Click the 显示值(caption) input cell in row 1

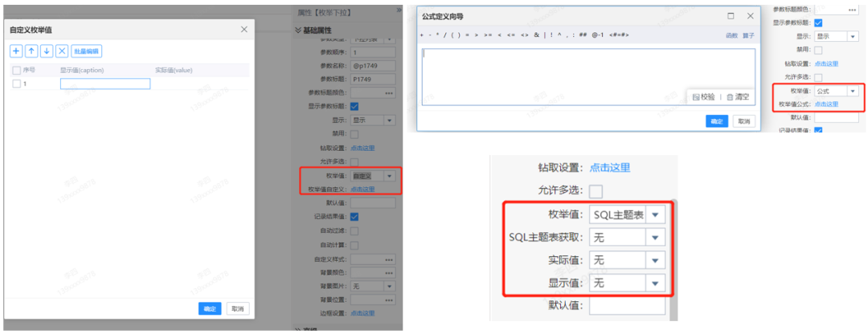coord(104,83)
